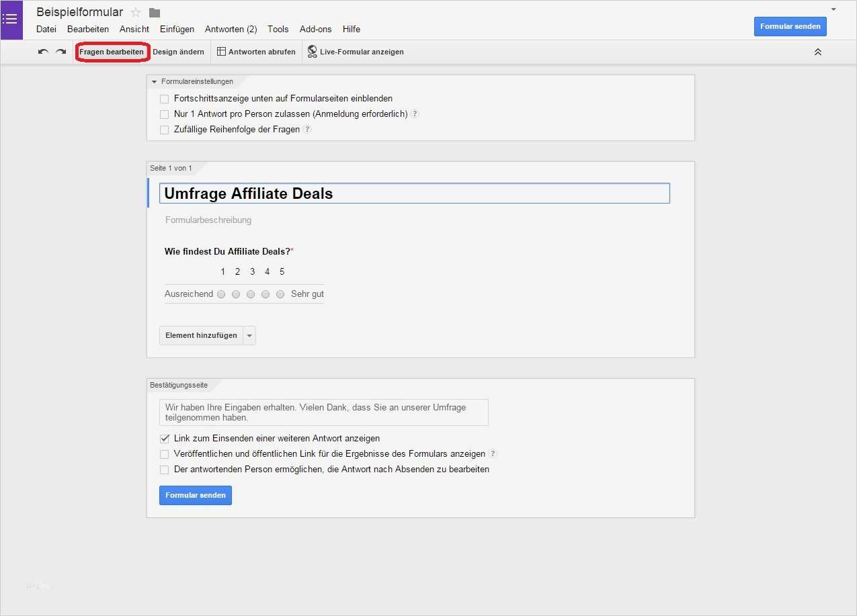Check Nur 1 Antwort pro Person zulassen
Screen dimensions: 857x616
[164, 114]
